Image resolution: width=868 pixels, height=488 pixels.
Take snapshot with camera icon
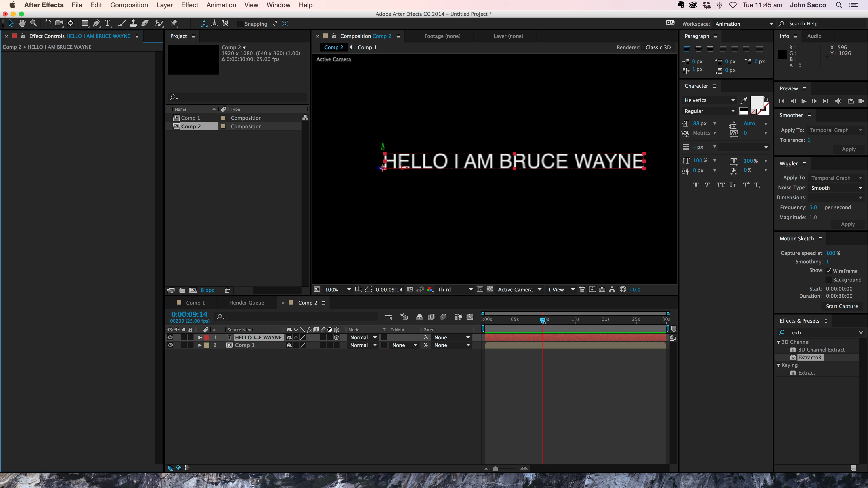click(410, 289)
